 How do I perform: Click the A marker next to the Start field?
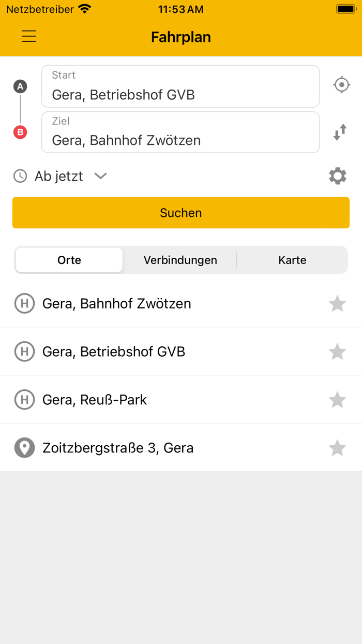point(20,86)
